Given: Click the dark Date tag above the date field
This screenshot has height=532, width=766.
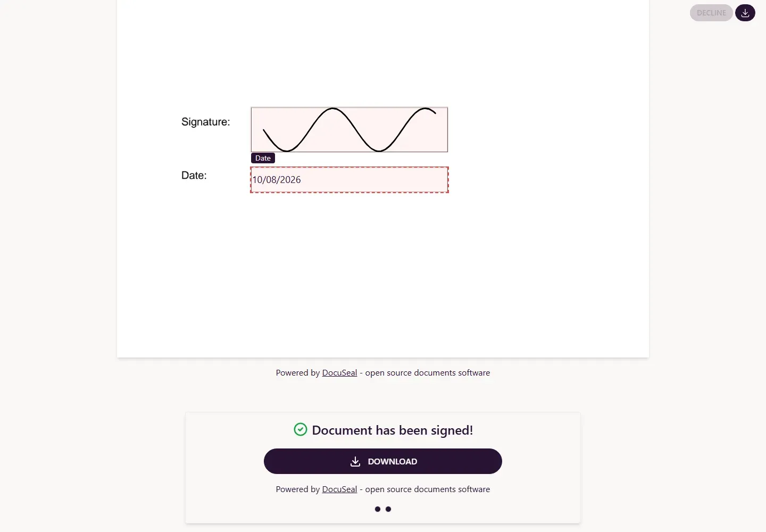Looking at the screenshot, I should (x=263, y=158).
